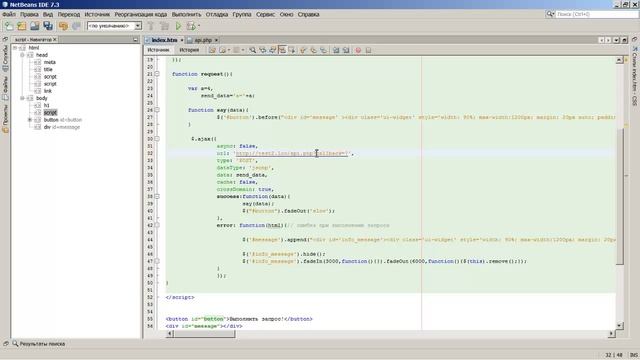Select the h1 node in Navigator
Screen dimensions: 640x360
point(47,105)
